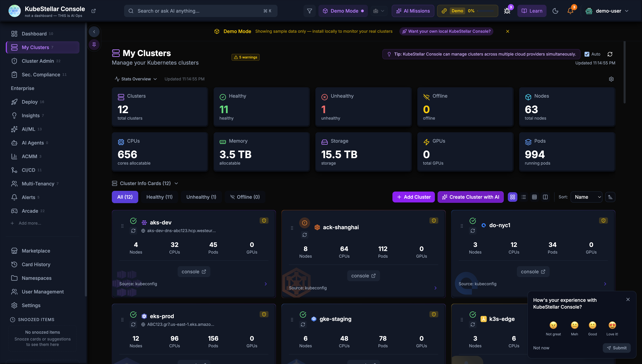Image resolution: width=642 pixels, height=364 pixels.
Task: Expand aks-dev card details arrow
Action: coord(266,284)
